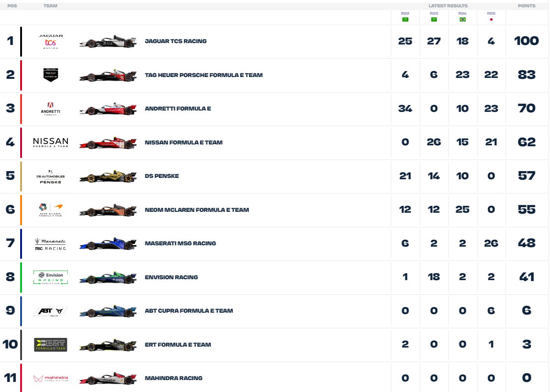Open the ABT Cupra car image

coord(108,311)
